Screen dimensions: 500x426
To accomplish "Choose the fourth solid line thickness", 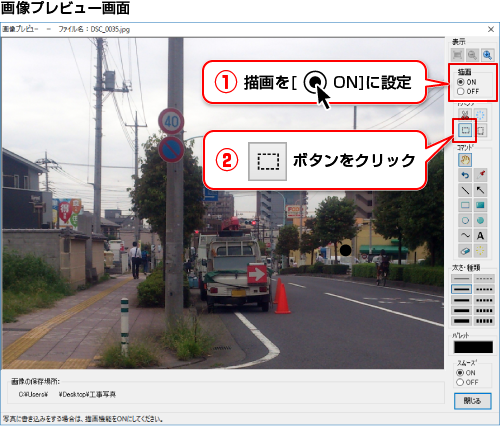I will (x=461, y=311).
